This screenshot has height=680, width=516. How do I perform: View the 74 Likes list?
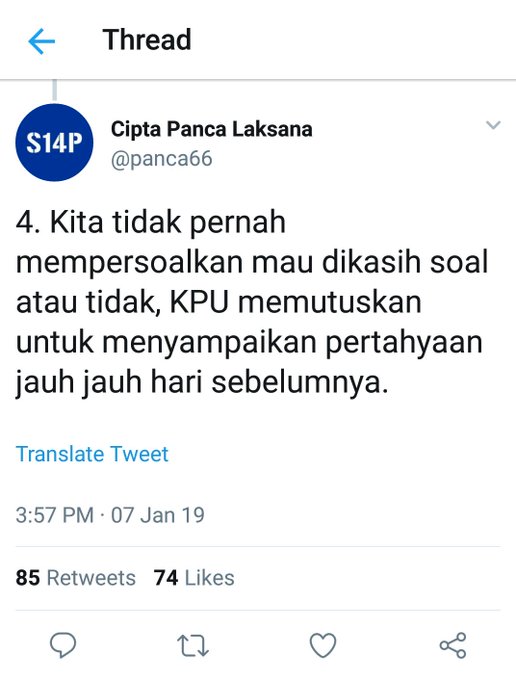194,578
